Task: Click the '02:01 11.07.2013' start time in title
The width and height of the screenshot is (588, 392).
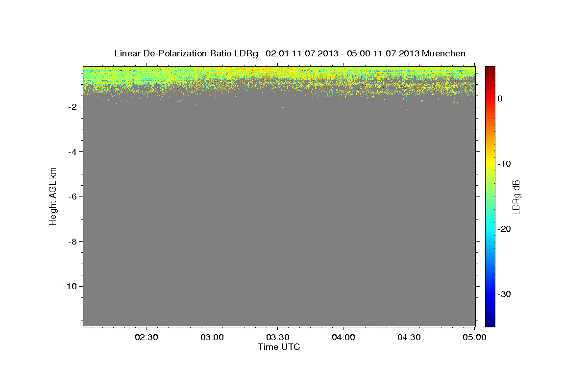Action: tap(301, 53)
